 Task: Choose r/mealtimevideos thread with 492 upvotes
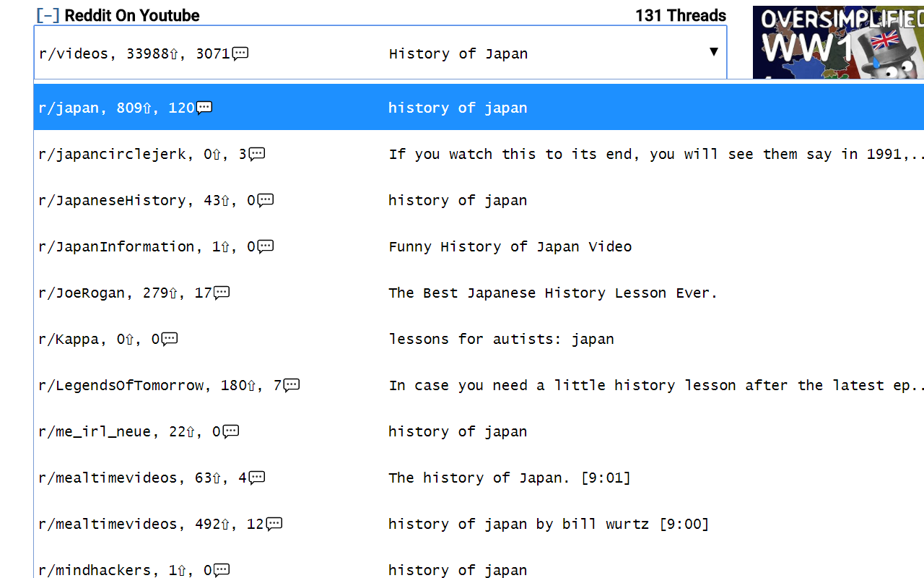pyautogui.click(x=479, y=523)
